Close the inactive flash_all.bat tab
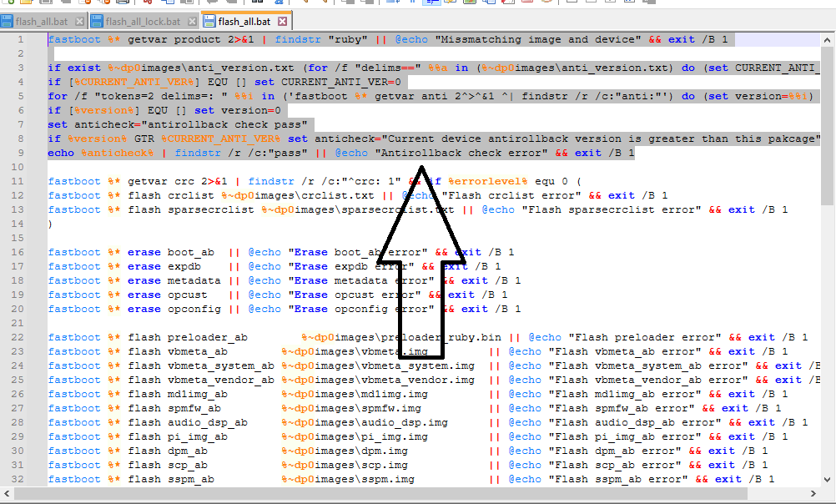Screen dimensions: 836x504 coord(78,21)
